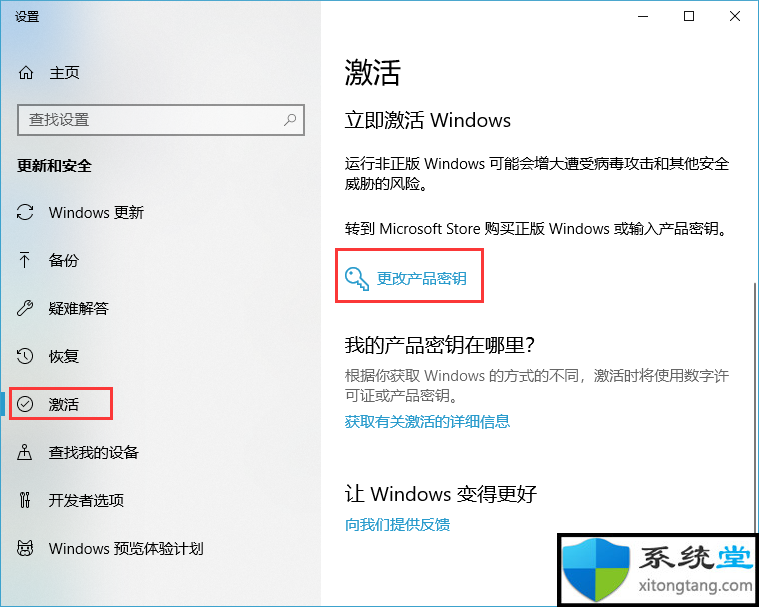Click the Windows 更新 refresh arrows icon

click(x=25, y=212)
